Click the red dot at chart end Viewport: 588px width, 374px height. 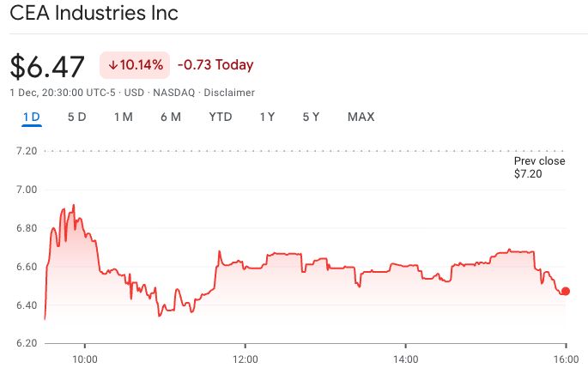[x=565, y=291]
